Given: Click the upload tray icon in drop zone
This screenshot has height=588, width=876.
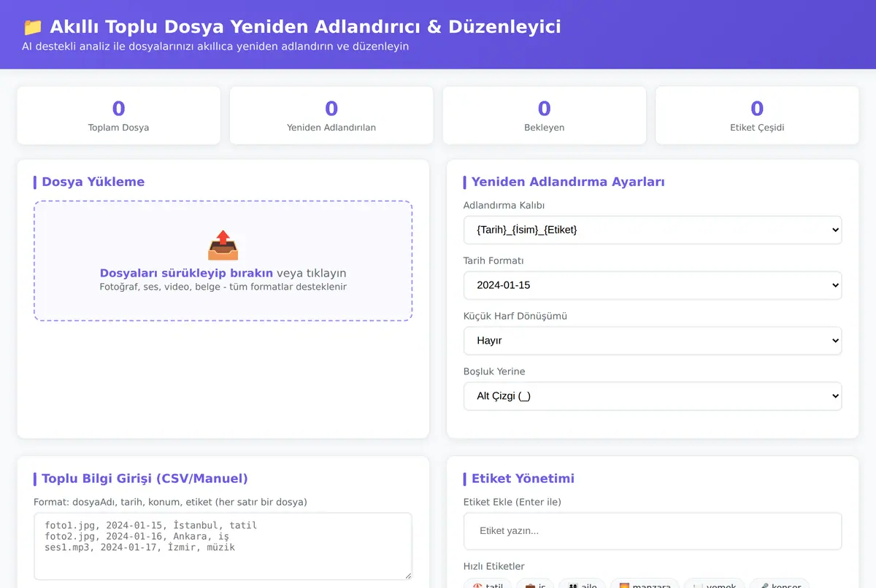Looking at the screenshot, I should pyautogui.click(x=223, y=246).
